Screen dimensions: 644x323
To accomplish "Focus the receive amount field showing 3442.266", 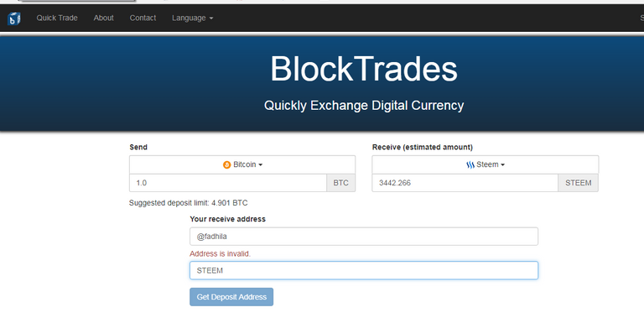I will tap(465, 183).
